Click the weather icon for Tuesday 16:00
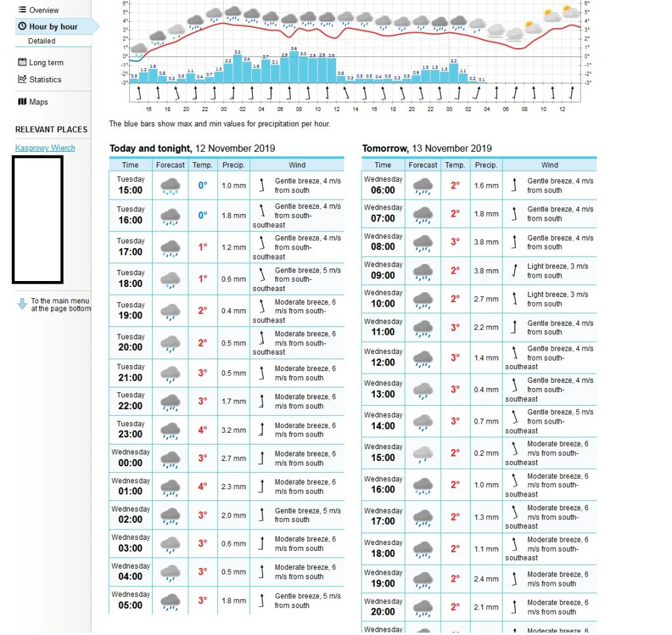The image size is (672, 635). point(170,216)
